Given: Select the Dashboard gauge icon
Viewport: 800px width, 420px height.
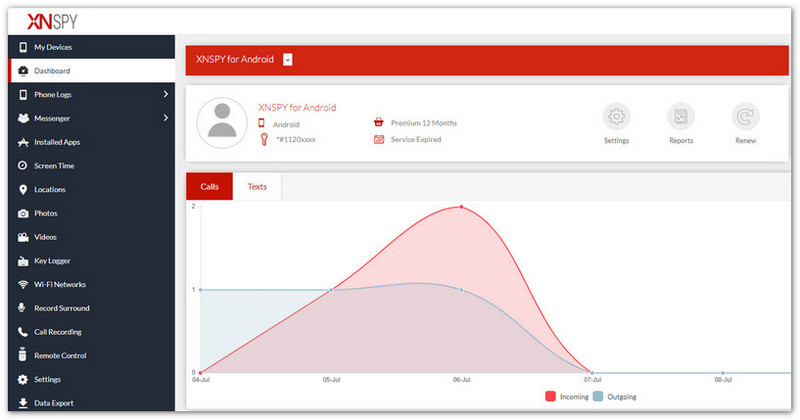Looking at the screenshot, I should [x=23, y=71].
